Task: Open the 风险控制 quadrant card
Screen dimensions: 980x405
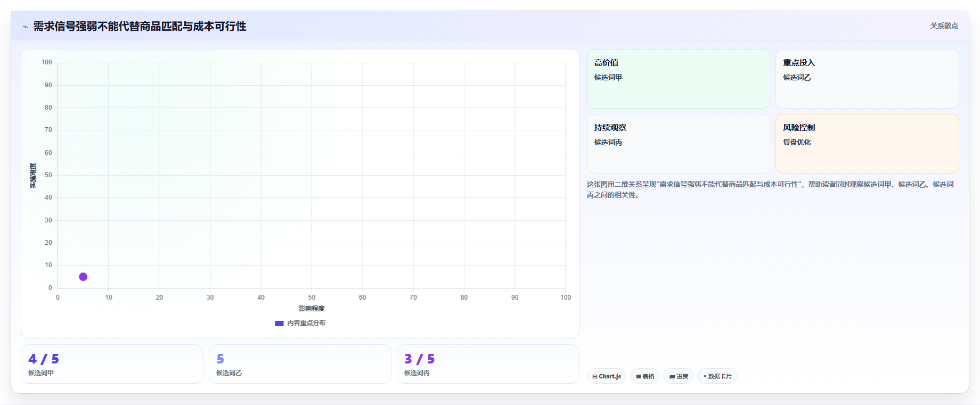Action: point(867,144)
